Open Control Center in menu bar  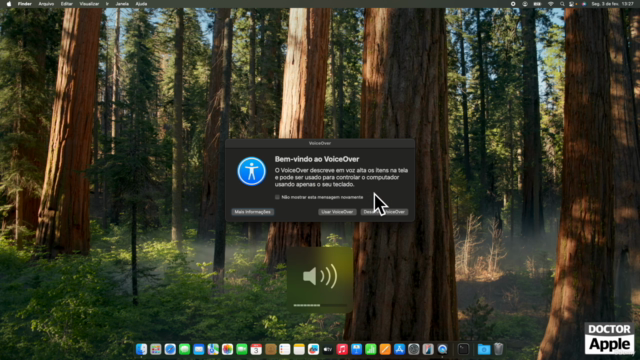coord(572,4)
